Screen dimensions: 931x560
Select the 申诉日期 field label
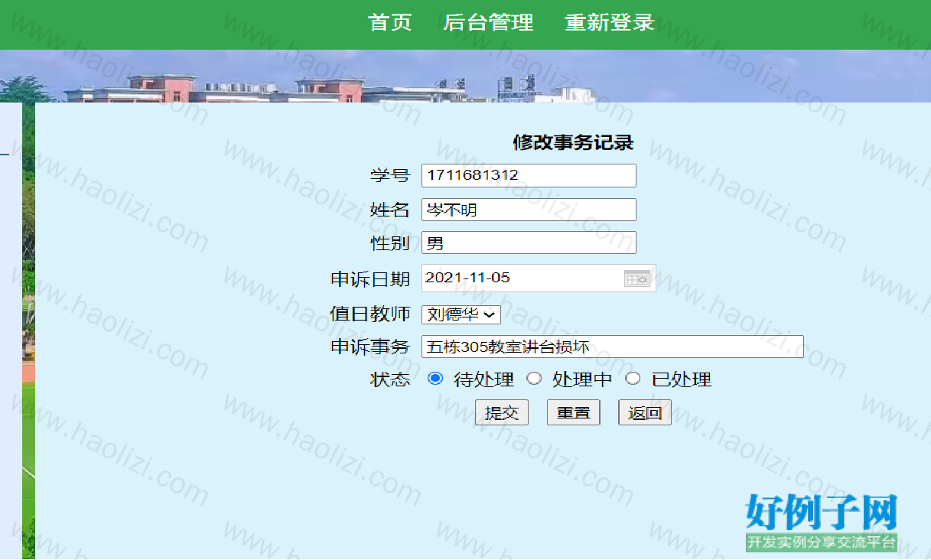click(x=370, y=279)
